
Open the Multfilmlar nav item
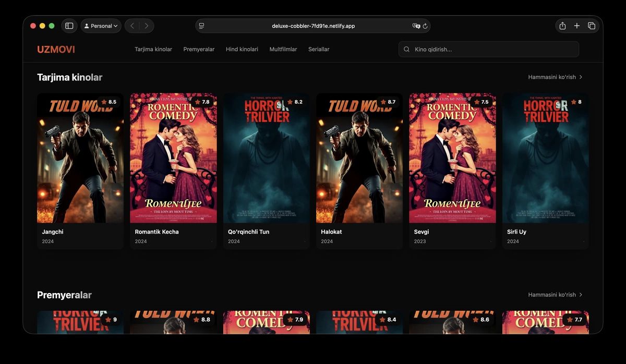click(x=283, y=49)
